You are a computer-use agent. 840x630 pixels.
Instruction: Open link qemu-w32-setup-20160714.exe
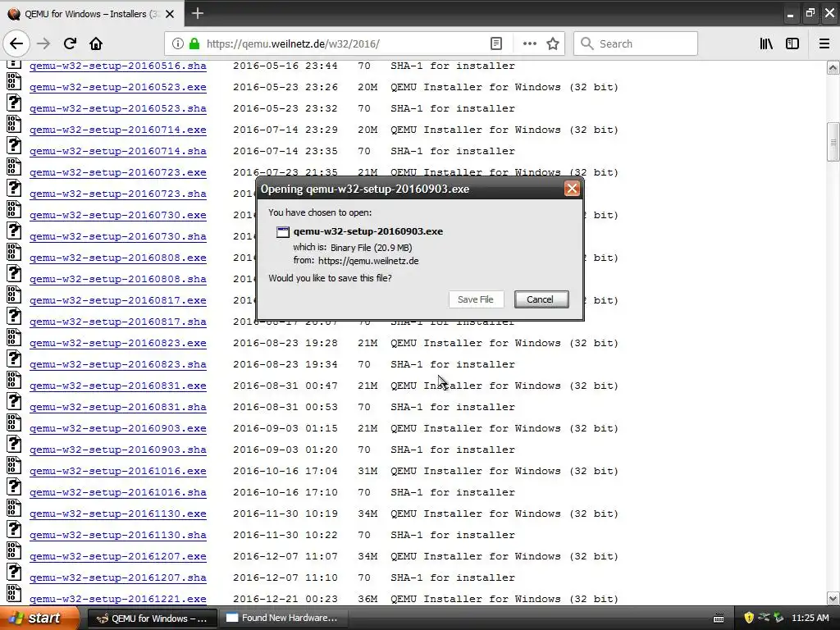118,130
